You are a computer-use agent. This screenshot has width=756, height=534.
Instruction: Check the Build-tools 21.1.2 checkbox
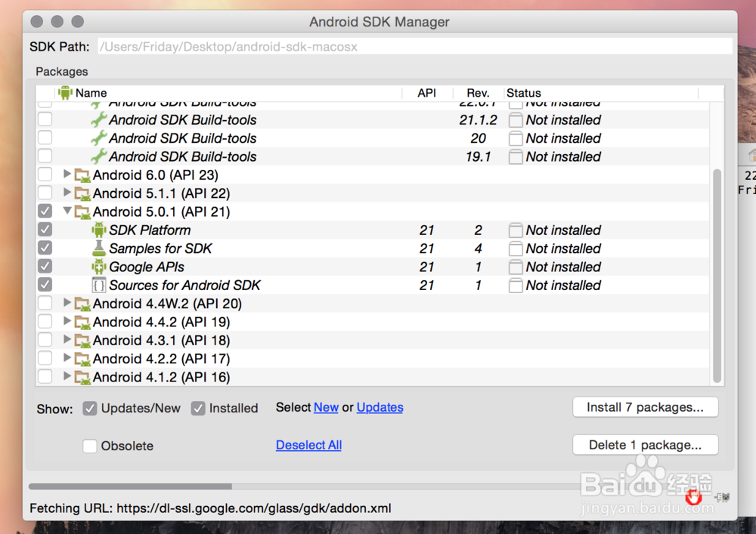pyautogui.click(x=45, y=119)
